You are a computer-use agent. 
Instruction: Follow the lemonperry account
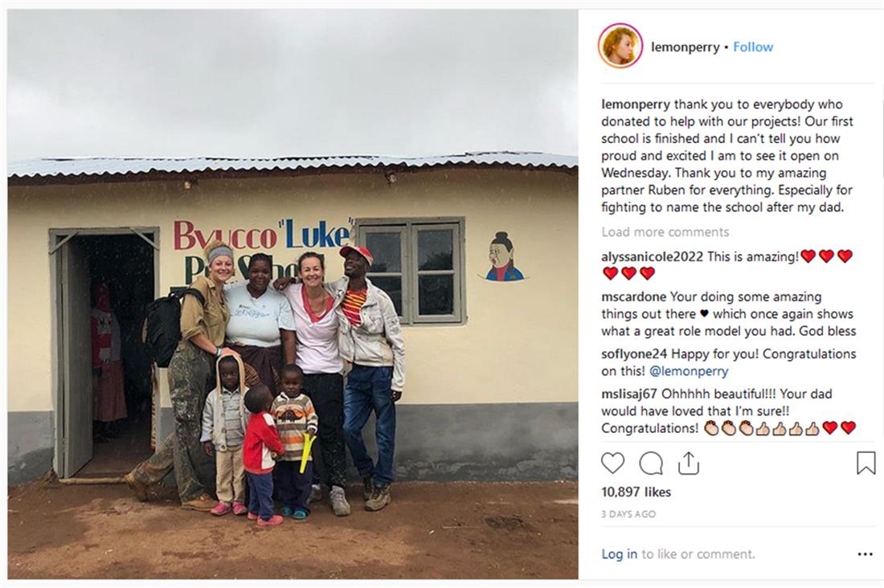(753, 47)
